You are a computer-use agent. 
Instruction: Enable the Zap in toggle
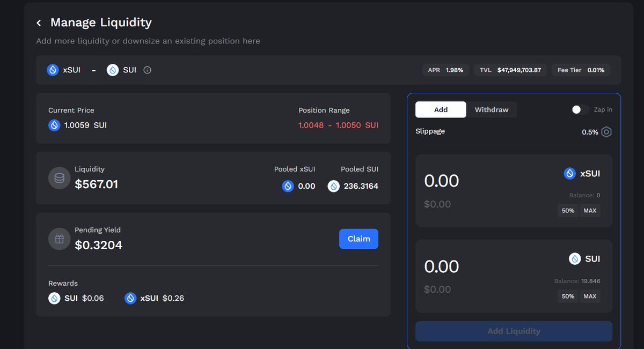[x=580, y=109]
